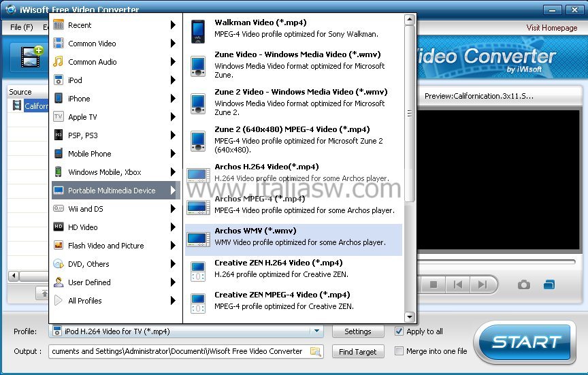The height and width of the screenshot is (375, 588).
Task: Open the Settings button
Action: 358,331
